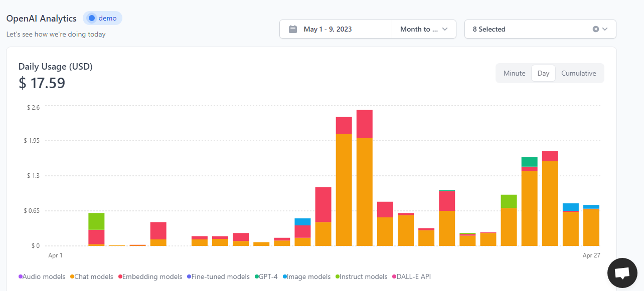This screenshot has height=291, width=644.
Task: Clear the 8 Selected filter with X icon
Action: (596, 29)
